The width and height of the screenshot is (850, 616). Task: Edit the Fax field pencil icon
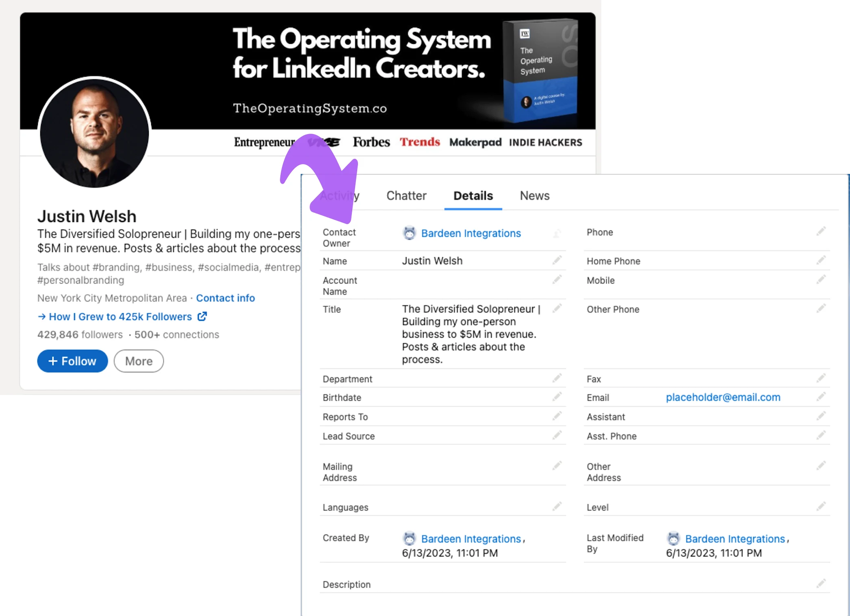(821, 378)
